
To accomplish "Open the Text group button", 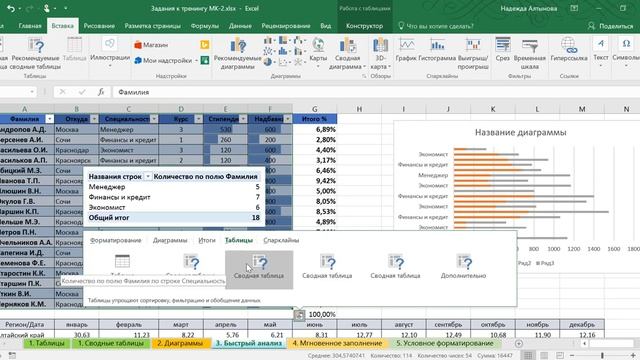I will pyautogui.click(x=600, y=53).
